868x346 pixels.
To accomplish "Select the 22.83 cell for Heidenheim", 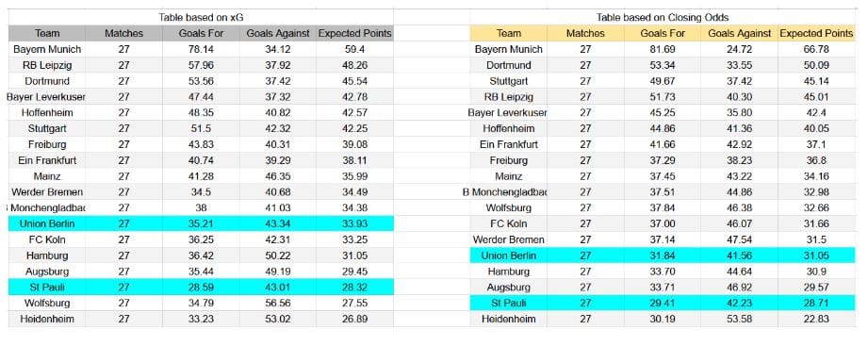I will (x=816, y=319).
